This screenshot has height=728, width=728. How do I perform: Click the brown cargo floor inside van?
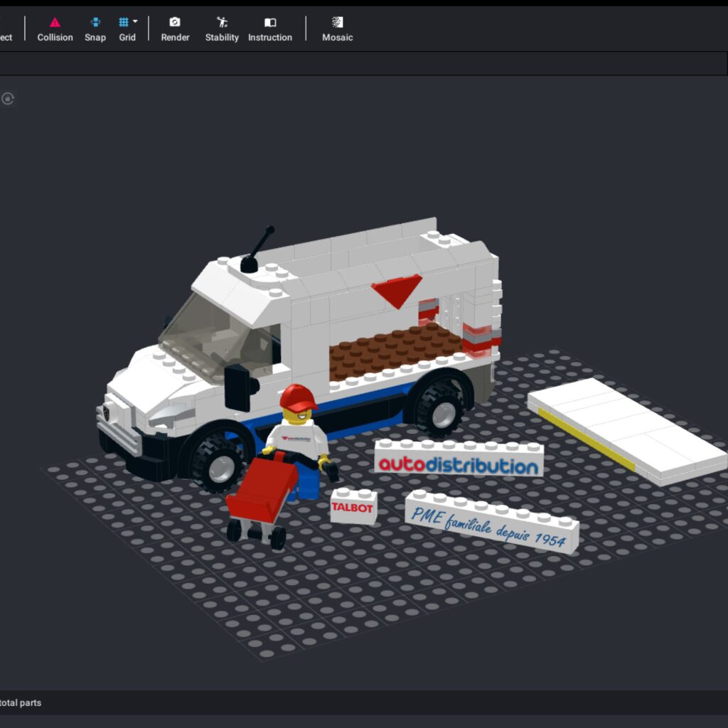(395, 348)
